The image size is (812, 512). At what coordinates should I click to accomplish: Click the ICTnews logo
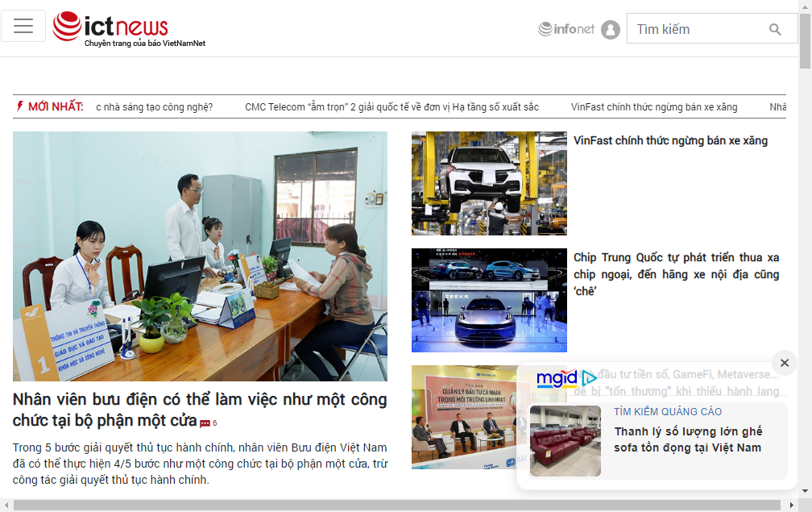[x=129, y=29]
